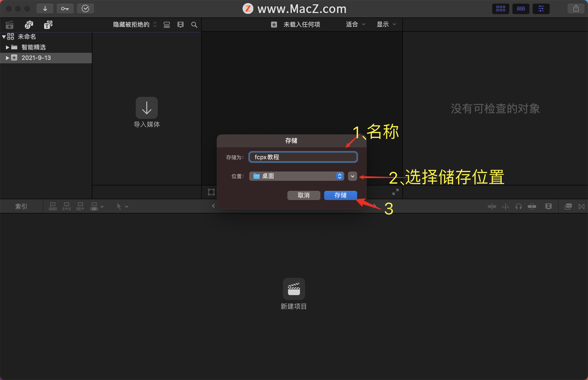
Task: Click the 存储 save button
Action: (340, 195)
